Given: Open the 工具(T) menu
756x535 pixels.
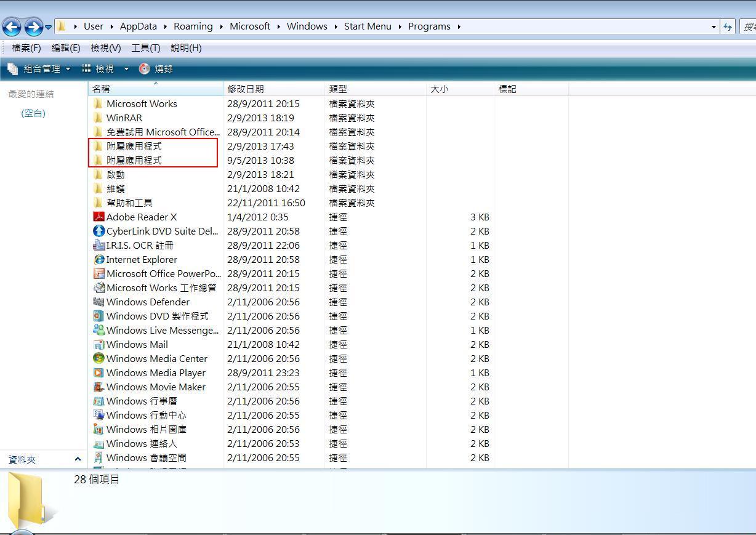Looking at the screenshot, I should 146,47.
